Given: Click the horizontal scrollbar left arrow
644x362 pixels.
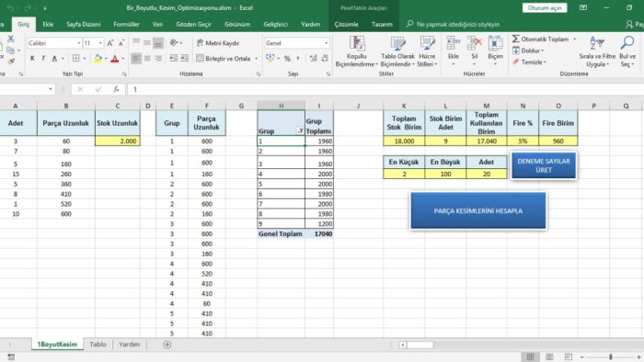Looking at the screenshot, I should (403, 345).
